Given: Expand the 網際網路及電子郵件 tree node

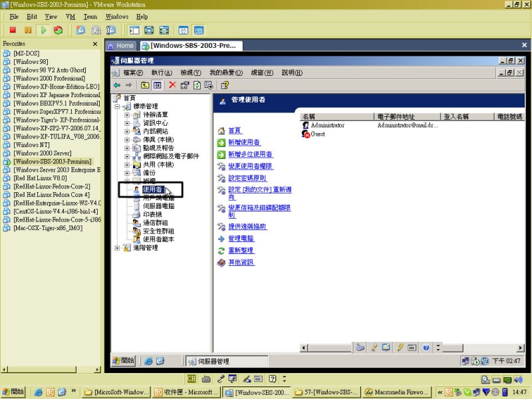Looking at the screenshot, I should pos(127,156).
